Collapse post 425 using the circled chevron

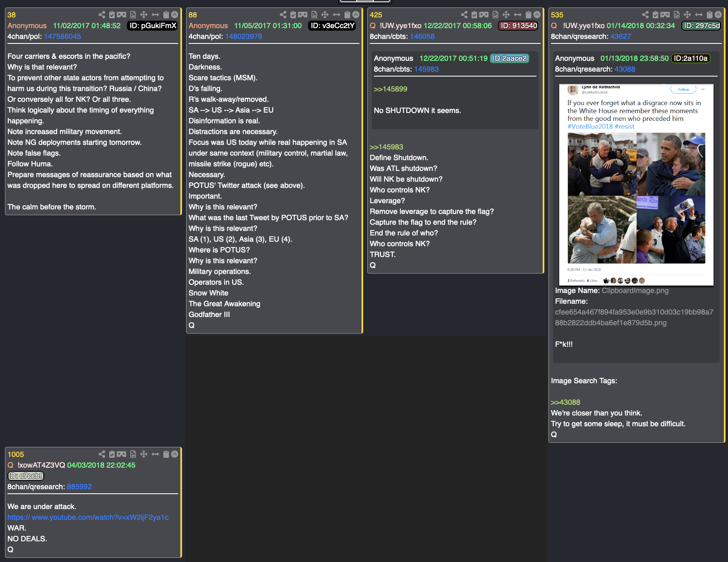(x=537, y=14)
